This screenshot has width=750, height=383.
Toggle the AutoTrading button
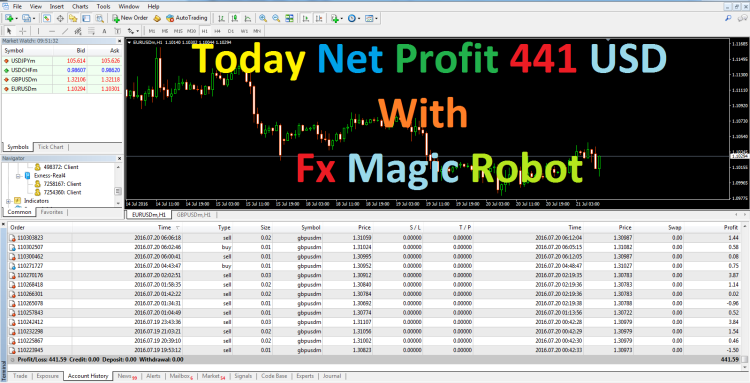tap(187, 18)
